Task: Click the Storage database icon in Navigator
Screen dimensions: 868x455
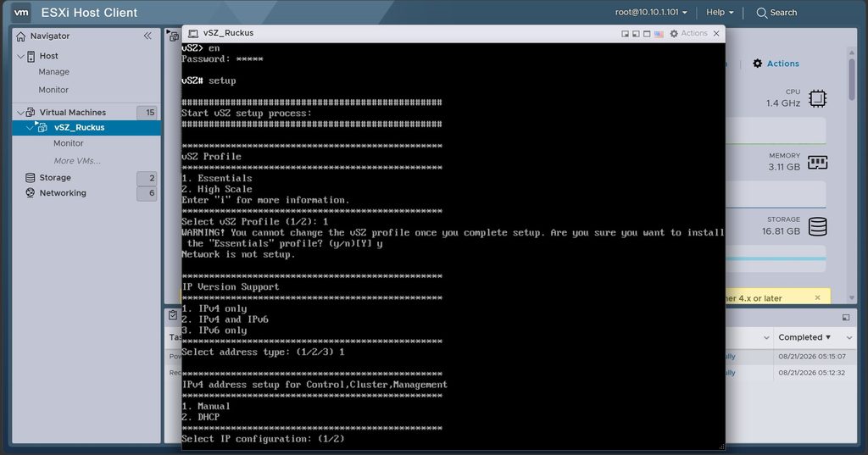Action: pos(30,178)
